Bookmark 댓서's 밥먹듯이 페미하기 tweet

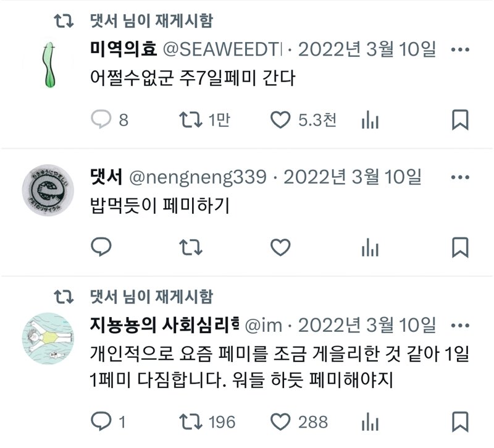[x=460, y=247]
